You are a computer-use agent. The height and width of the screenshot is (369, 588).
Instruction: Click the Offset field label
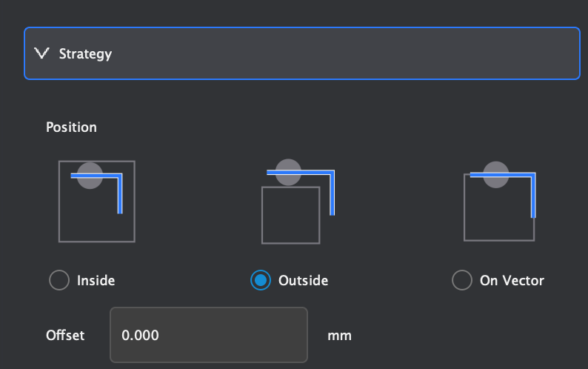point(65,335)
